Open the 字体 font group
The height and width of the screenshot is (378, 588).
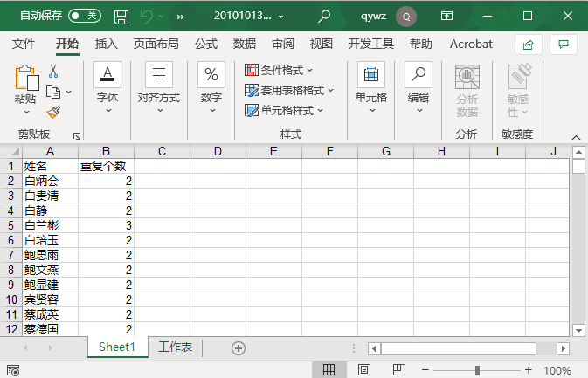pos(107,88)
